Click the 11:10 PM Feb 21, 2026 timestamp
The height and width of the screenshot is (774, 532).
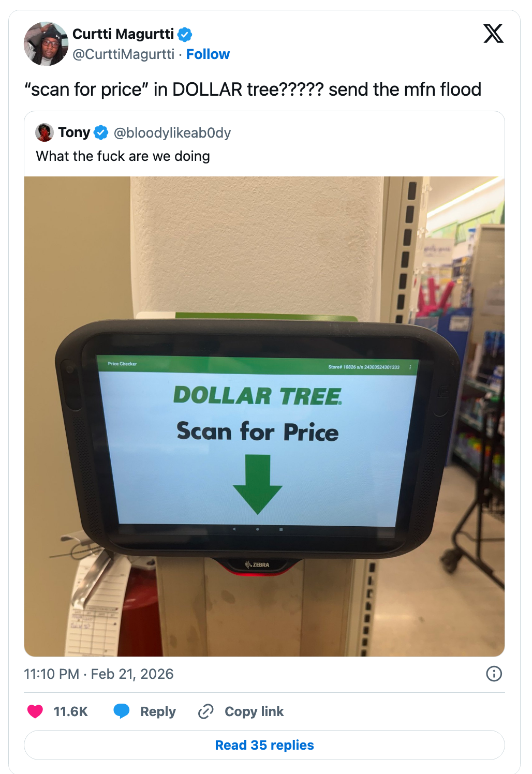(99, 674)
